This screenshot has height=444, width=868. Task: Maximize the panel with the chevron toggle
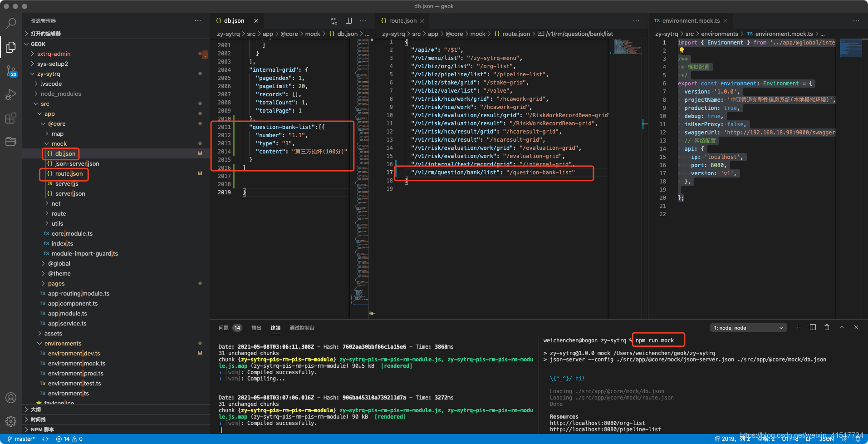[x=841, y=327]
